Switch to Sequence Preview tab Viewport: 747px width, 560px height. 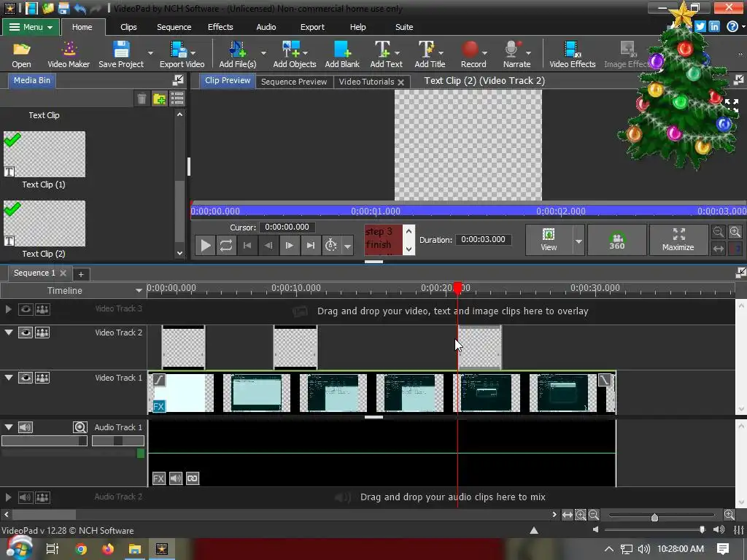coord(294,82)
